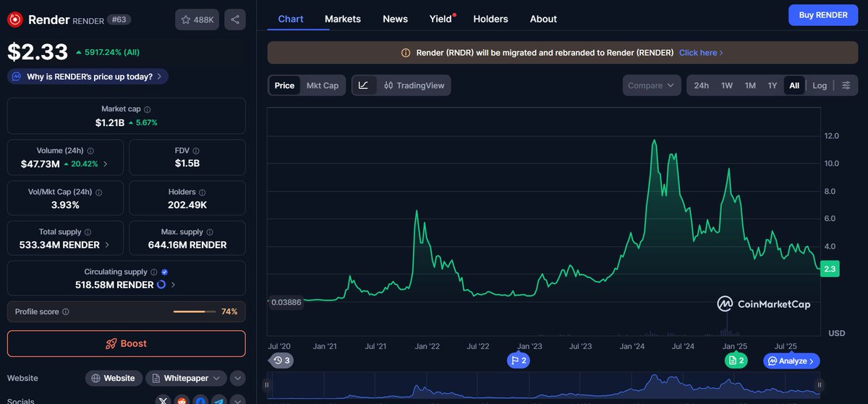Click the history marker showing 3
The image size is (868, 404).
coord(281,360)
